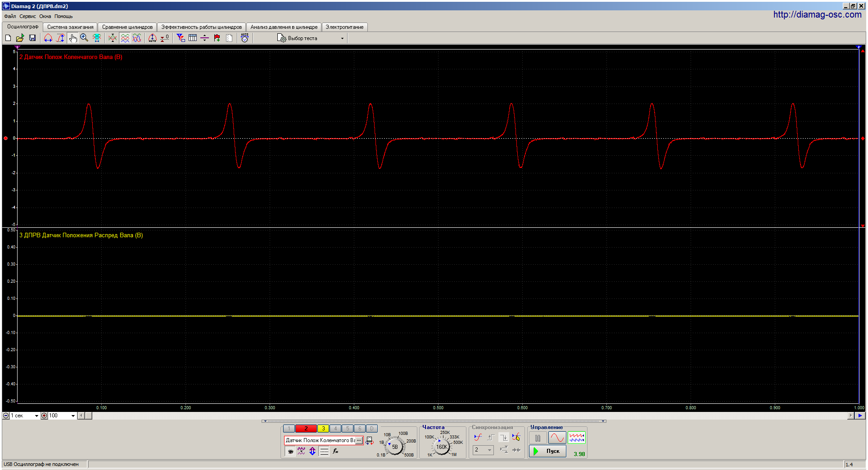Image resolution: width=868 pixels, height=470 pixels.
Task: Expand the 1 сек time scale dropdown
Action: [x=36, y=416]
